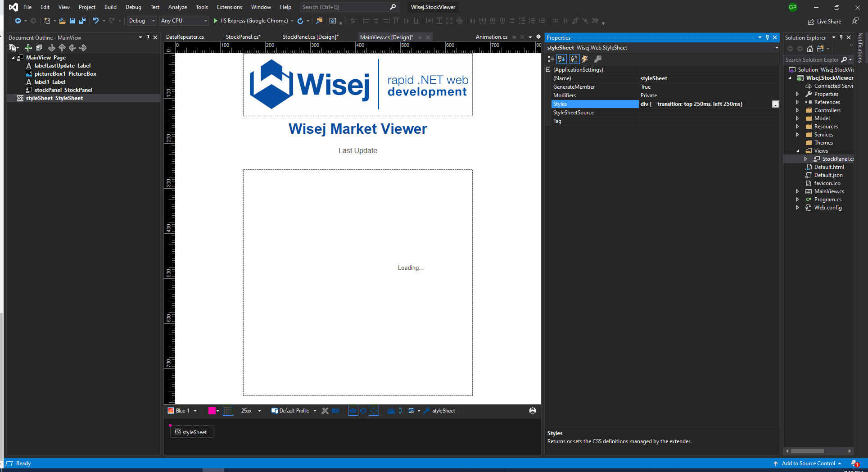Click the Blue-1 theme color swatch

pos(171,411)
